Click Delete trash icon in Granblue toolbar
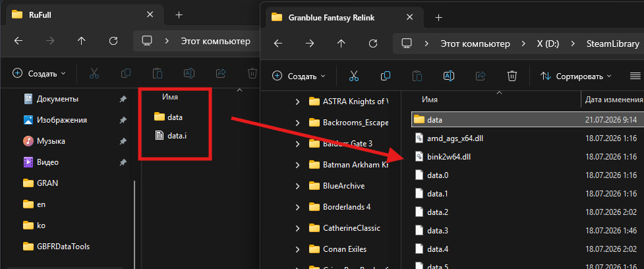The image size is (644, 269). click(x=512, y=76)
